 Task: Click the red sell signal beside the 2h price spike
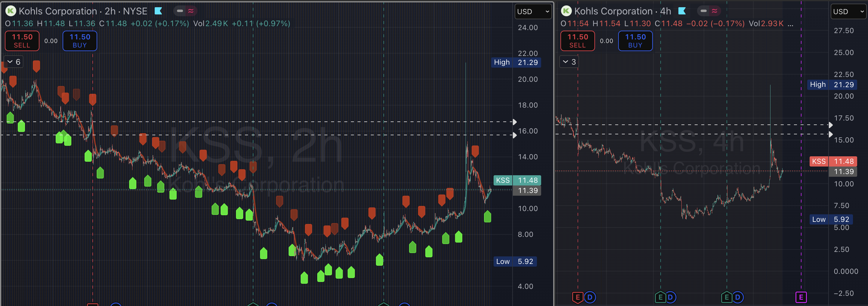(475, 151)
